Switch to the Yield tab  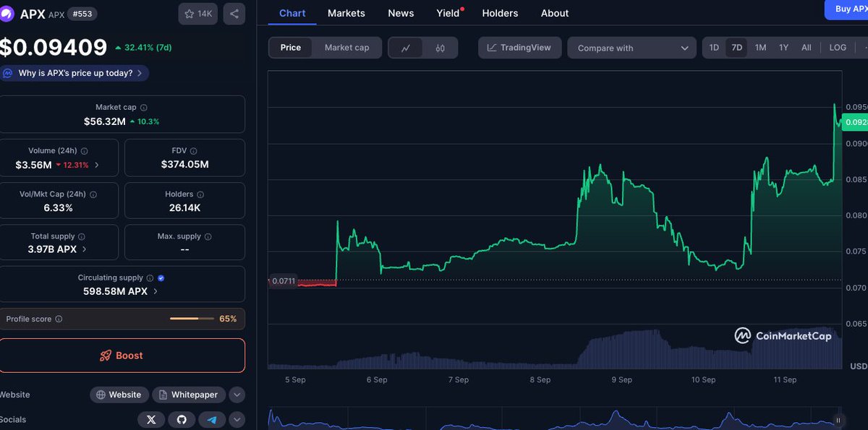[449, 13]
